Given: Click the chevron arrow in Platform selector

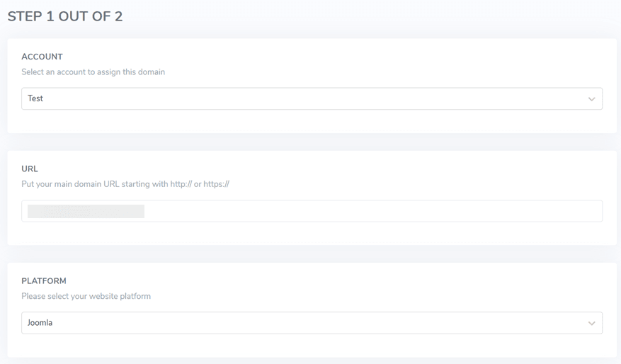Looking at the screenshot, I should [591, 323].
